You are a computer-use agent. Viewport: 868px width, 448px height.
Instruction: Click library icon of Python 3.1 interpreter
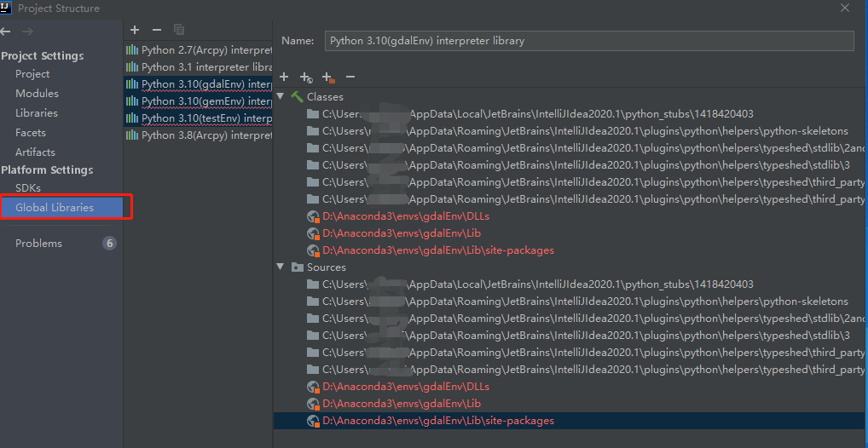[132, 67]
